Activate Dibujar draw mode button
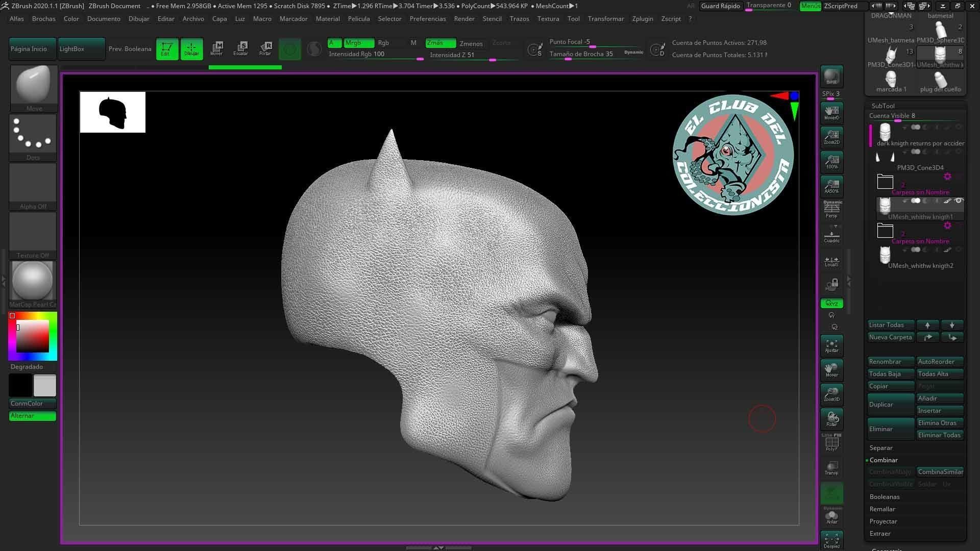This screenshot has width=980, height=551. coord(191,49)
